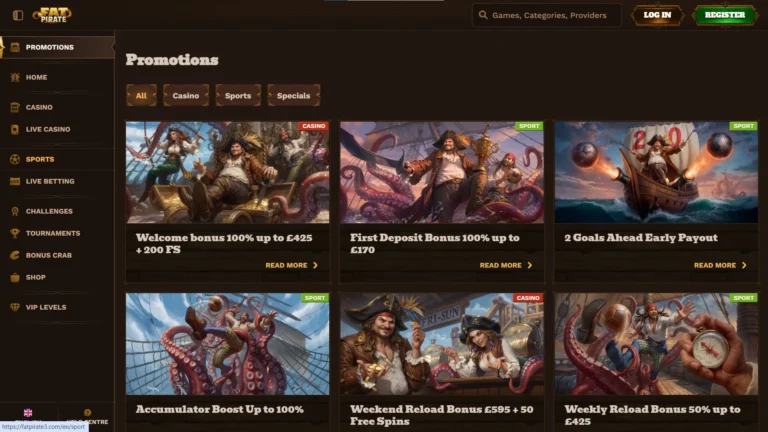Click chevron next to 2 Goals Ahead Read More
768x432 pixels.
(744, 265)
